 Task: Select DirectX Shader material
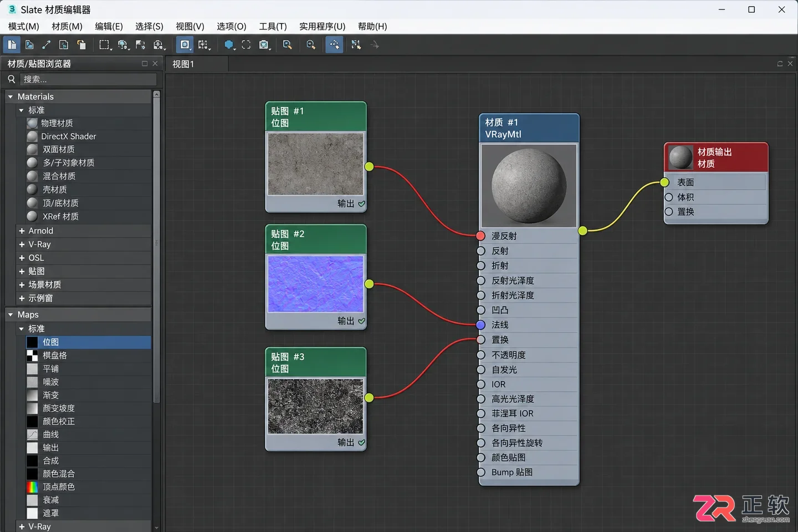[88, 136]
